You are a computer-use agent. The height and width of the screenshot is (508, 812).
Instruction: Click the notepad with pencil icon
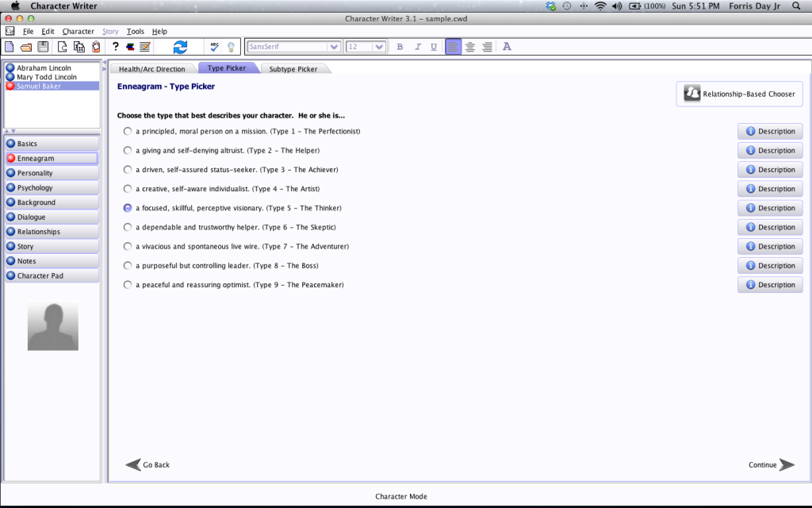[x=145, y=47]
